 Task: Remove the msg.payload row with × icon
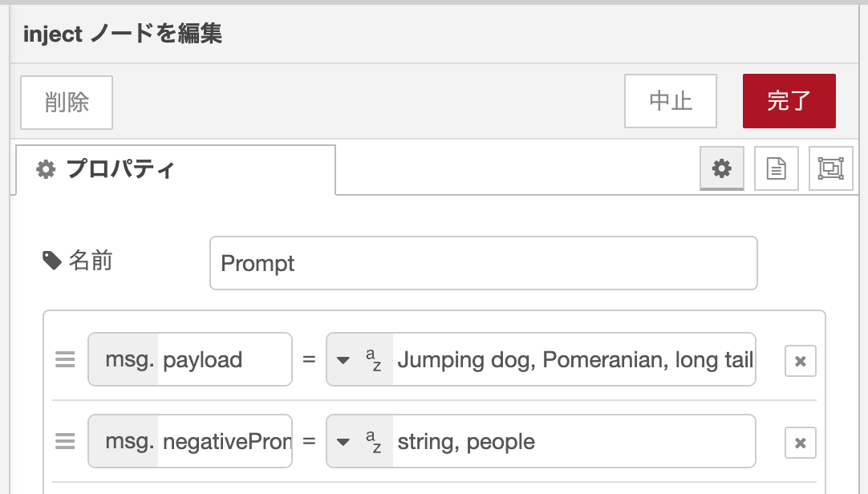799,360
